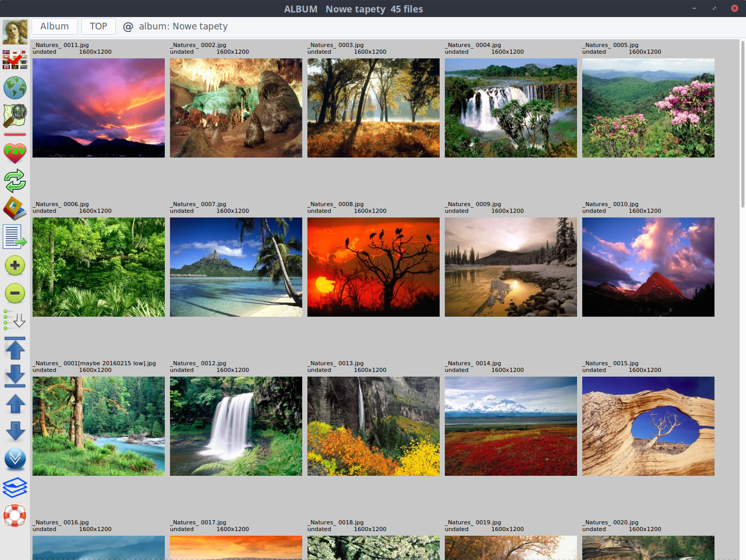The width and height of the screenshot is (746, 560).
Task: Click the filename '_Natures_ 0007.jpg'
Action: [198, 204]
